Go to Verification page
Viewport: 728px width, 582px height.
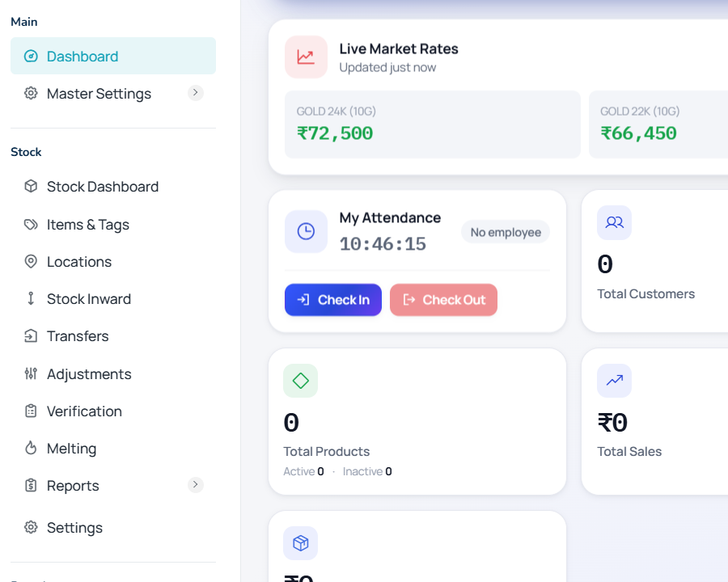tap(112, 411)
